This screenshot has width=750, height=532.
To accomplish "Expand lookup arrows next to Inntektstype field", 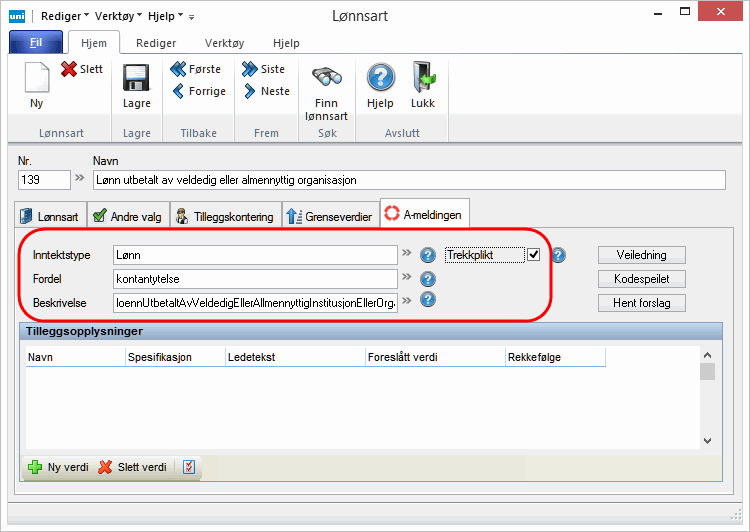I will 407,255.
